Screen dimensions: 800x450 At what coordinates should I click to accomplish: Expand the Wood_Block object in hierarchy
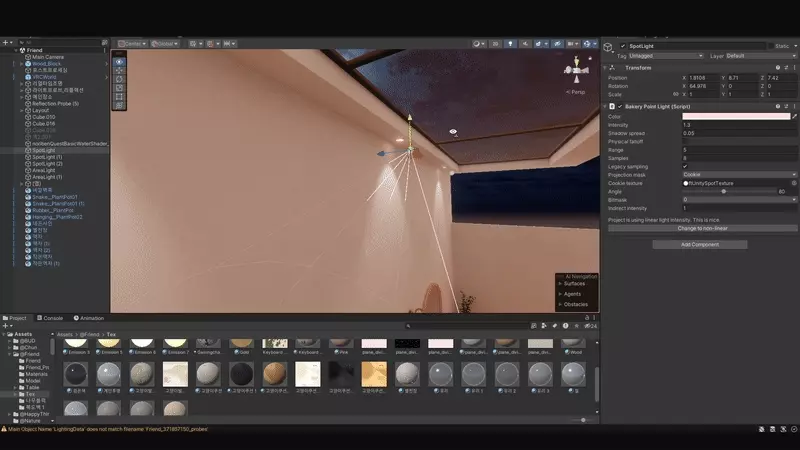point(21,64)
